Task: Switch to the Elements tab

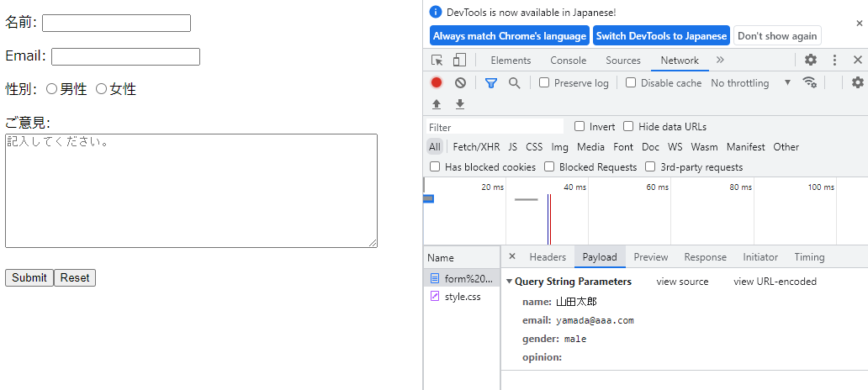Action: [x=511, y=61]
